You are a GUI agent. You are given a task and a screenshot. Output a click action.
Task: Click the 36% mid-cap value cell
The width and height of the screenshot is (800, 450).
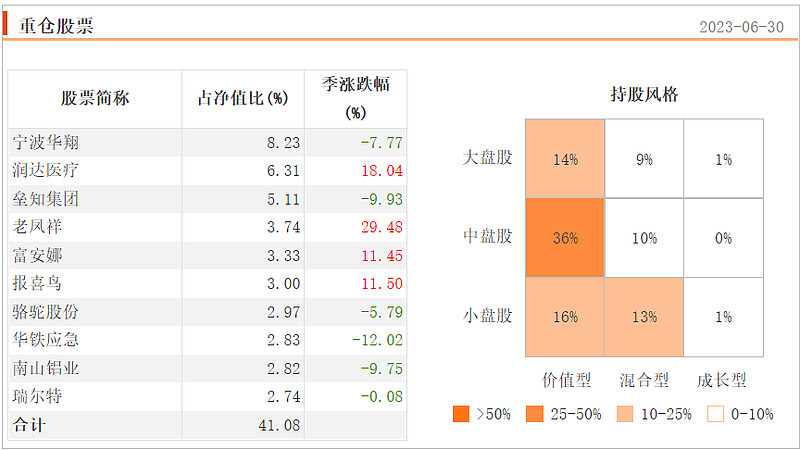click(565, 238)
